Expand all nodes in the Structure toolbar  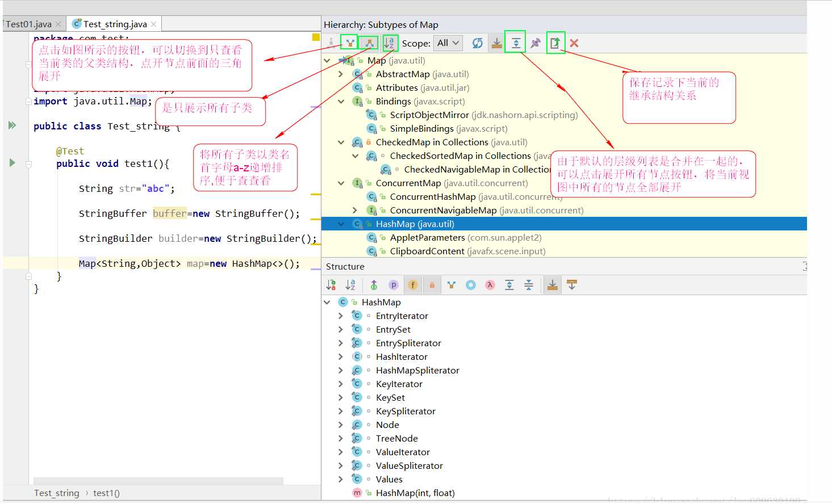point(509,285)
